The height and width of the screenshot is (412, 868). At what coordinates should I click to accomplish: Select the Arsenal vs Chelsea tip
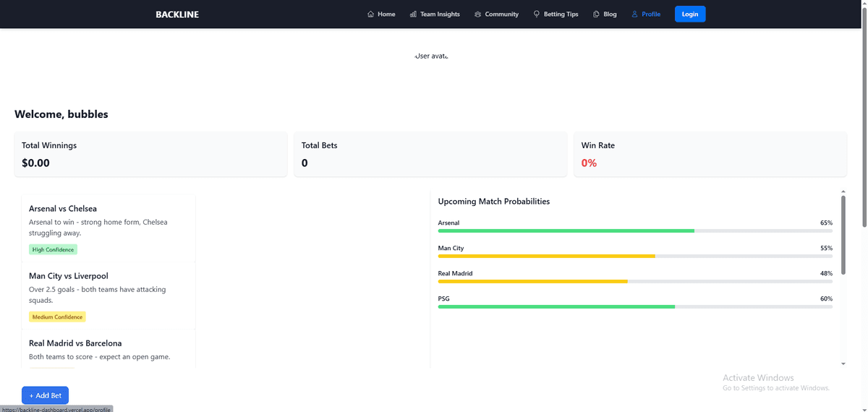point(63,209)
